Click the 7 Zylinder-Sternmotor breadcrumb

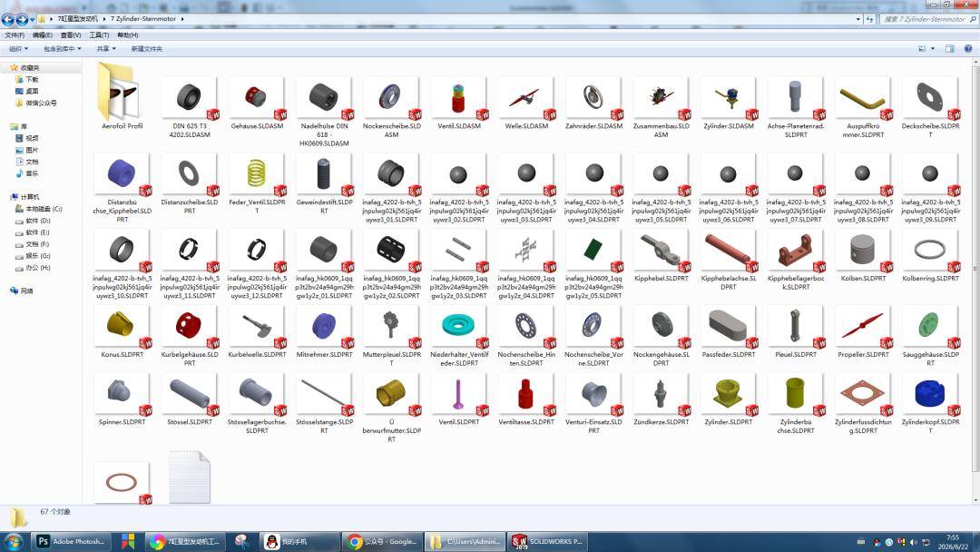pyautogui.click(x=145, y=19)
